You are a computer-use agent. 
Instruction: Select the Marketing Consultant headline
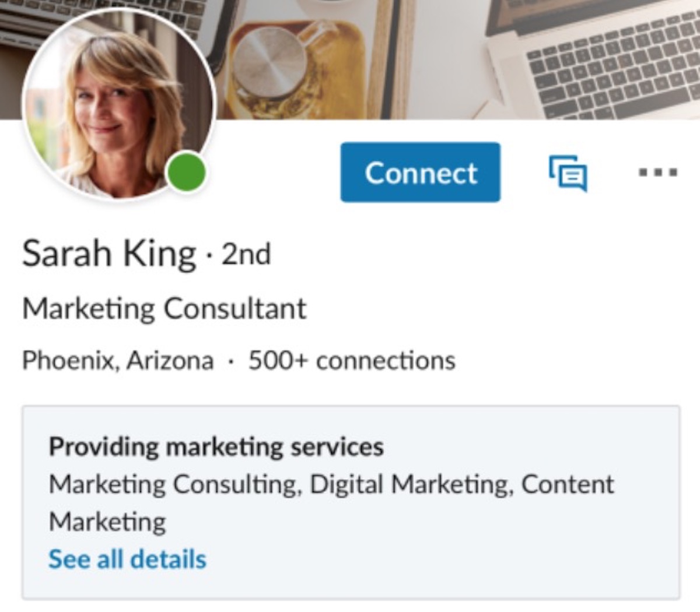(163, 308)
